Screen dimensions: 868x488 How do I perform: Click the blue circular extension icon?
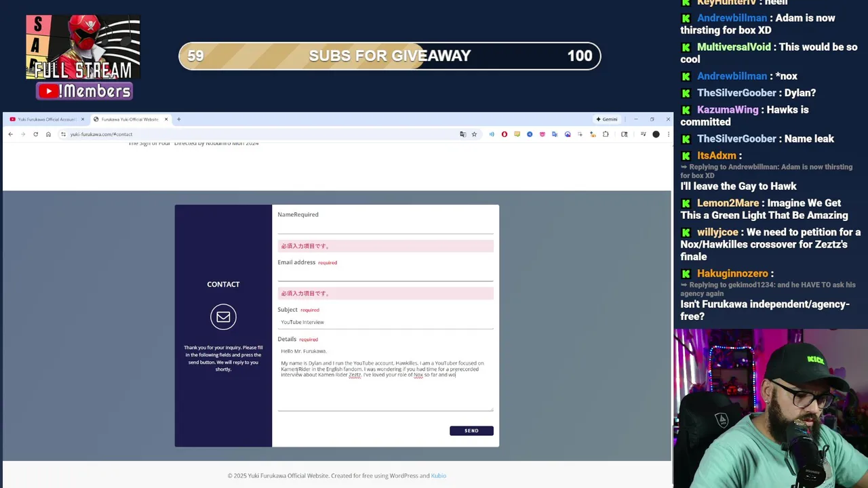530,134
